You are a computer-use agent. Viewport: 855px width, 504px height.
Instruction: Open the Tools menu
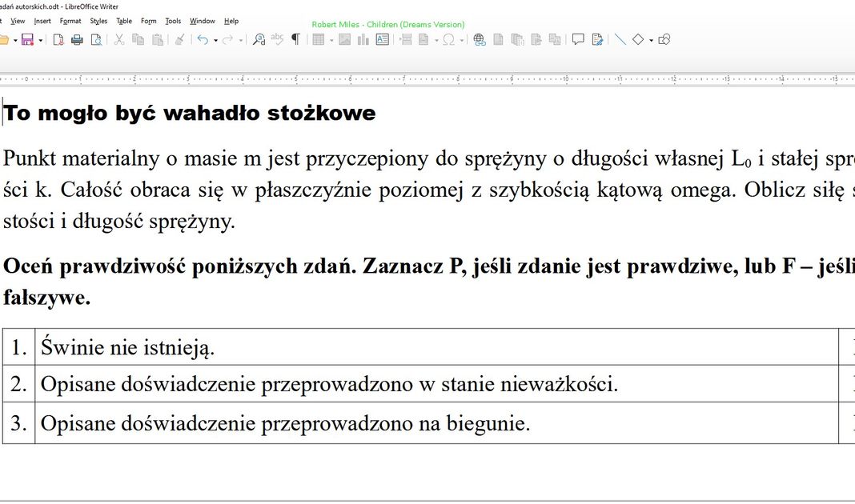tap(173, 21)
